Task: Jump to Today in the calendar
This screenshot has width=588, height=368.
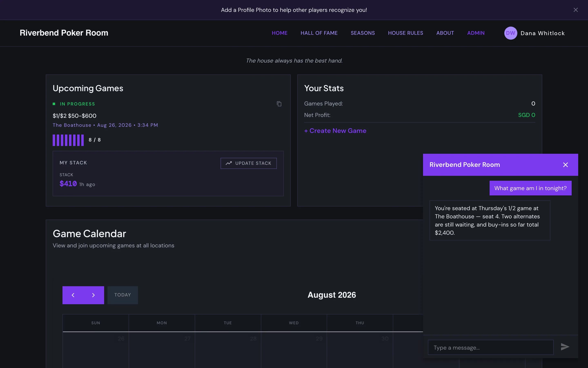Action: 123,295
